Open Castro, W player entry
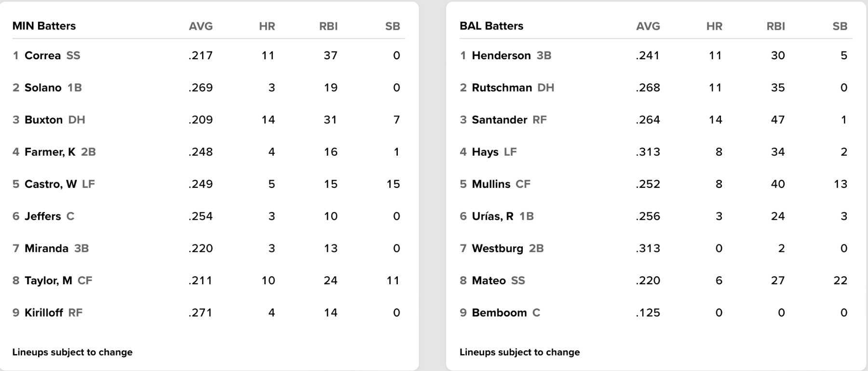The image size is (868, 371). 50,184
